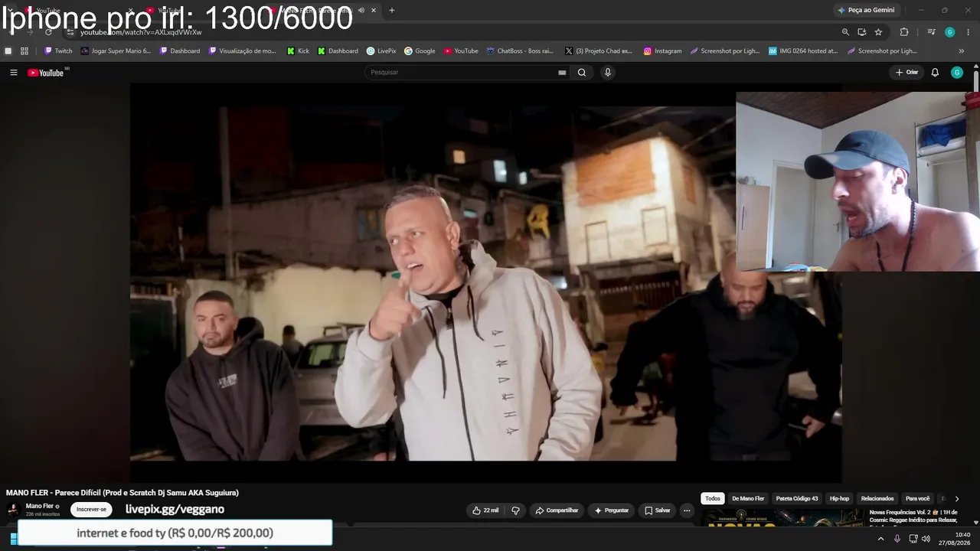
Task: Open Jogar Super Mario 6... bookmark
Action: pyautogui.click(x=116, y=51)
